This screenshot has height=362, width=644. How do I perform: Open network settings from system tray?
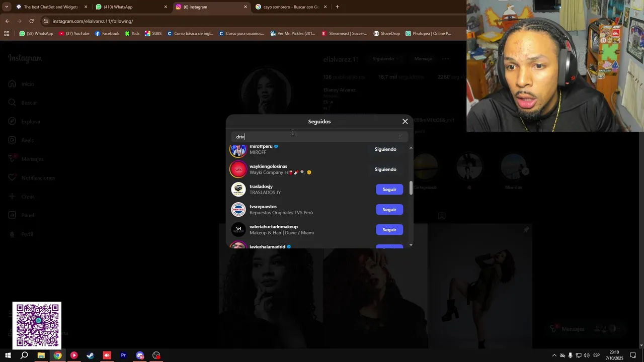(x=579, y=355)
